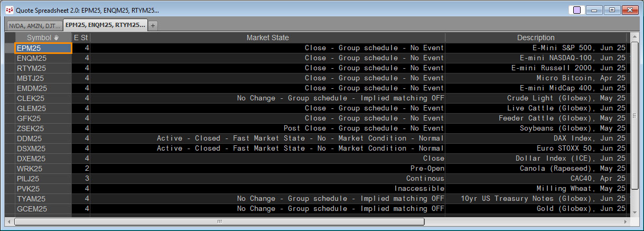This screenshot has height=231, width=644.
Task: Click the Market State column header
Action: [268, 38]
